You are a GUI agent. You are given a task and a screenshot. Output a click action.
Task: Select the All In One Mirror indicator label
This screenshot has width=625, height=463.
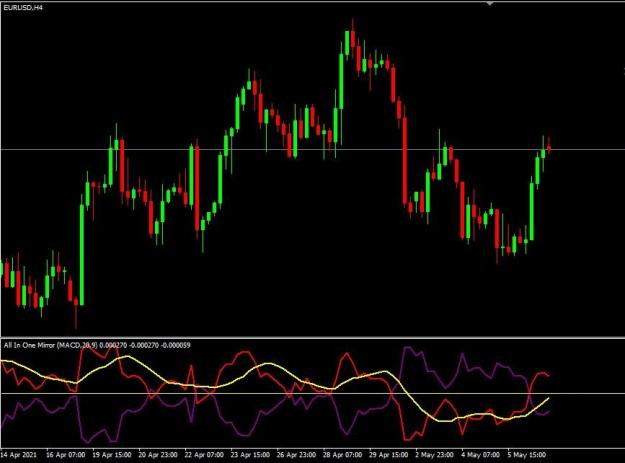(97, 345)
